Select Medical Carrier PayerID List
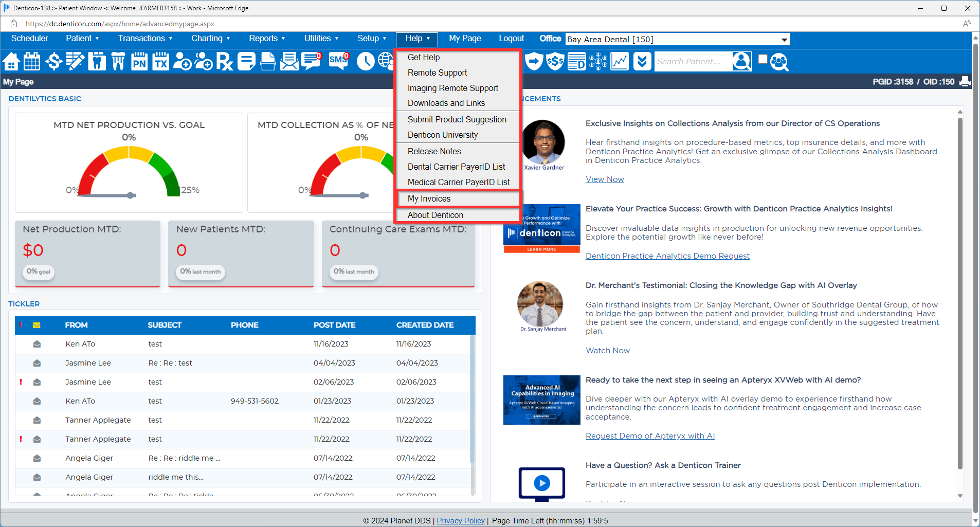The width and height of the screenshot is (980, 527). click(458, 183)
